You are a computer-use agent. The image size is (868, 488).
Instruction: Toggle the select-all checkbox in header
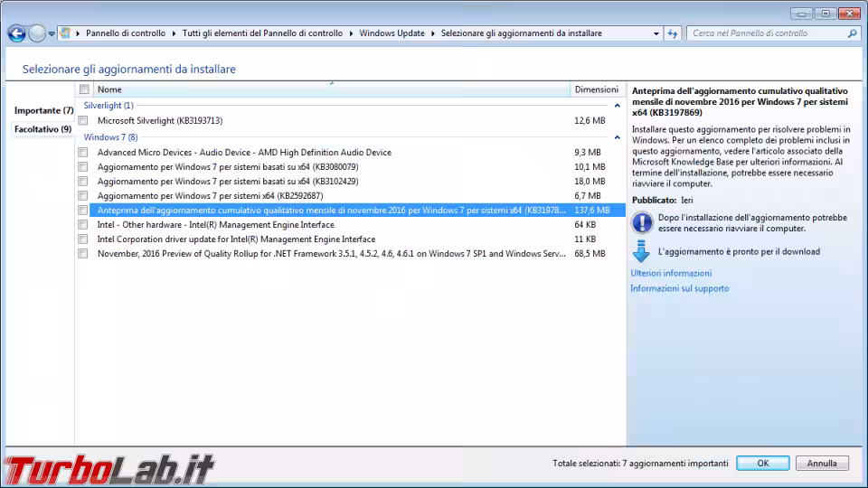(84, 89)
